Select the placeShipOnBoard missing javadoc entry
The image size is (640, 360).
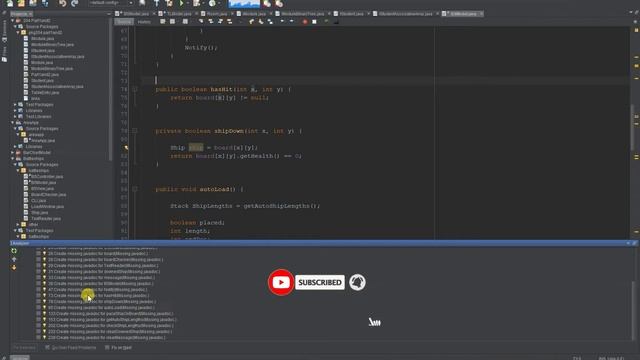tap(110, 313)
